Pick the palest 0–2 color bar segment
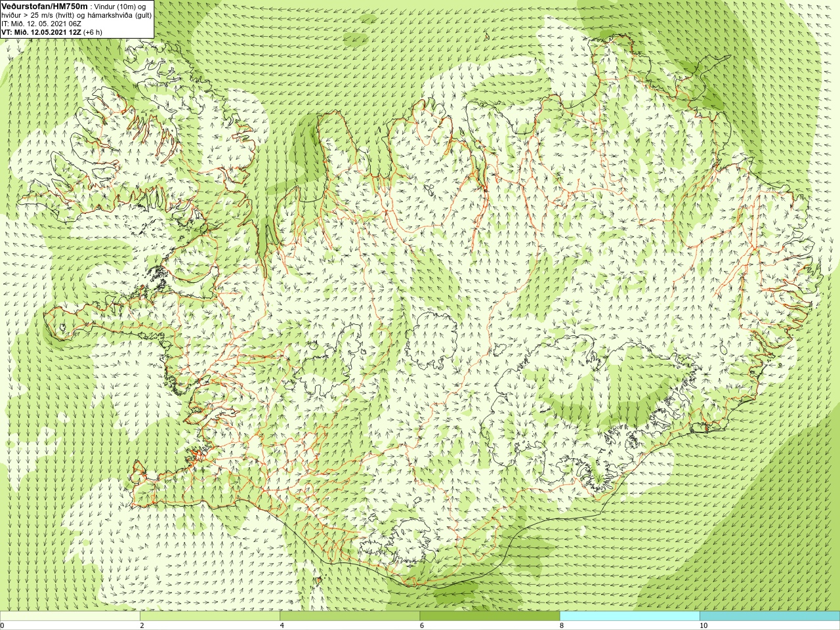Screen dimensions: 840x630 (x=70, y=616)
